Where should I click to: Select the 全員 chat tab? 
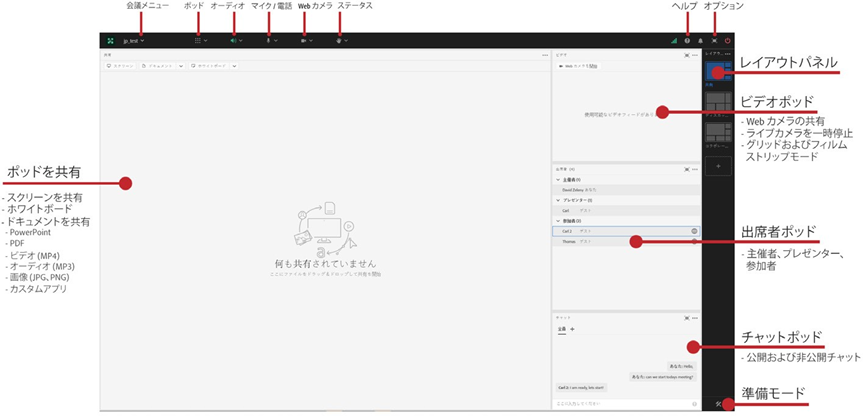click(x=562, y=329)
